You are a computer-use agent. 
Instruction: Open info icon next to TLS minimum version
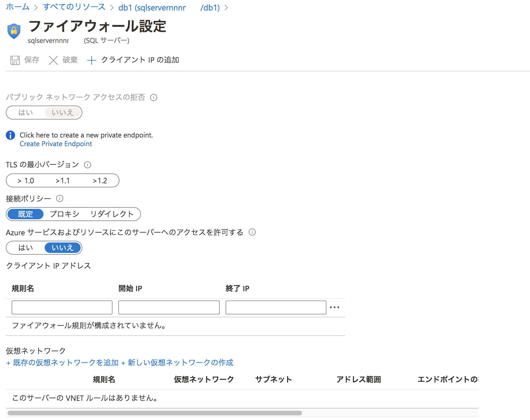coord(88,165)
